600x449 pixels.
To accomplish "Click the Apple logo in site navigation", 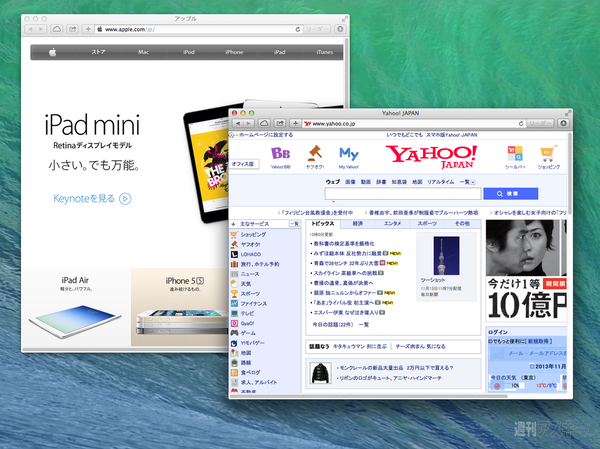I will click(53, 52).
